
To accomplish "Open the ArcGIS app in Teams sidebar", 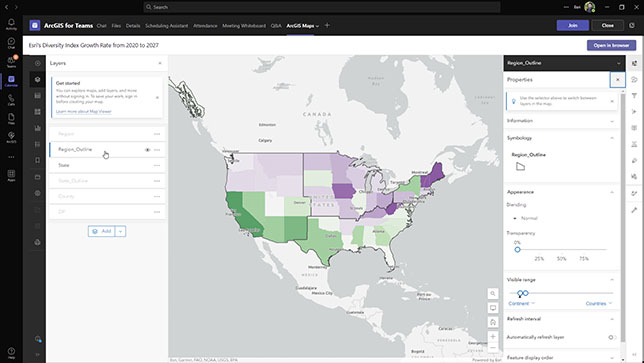I will tap(11, 138).
